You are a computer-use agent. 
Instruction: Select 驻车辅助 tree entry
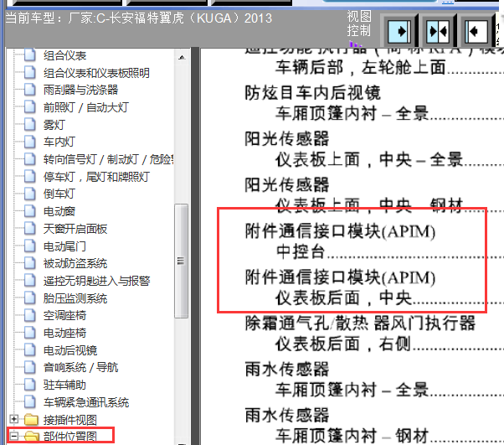click(65, 385)
